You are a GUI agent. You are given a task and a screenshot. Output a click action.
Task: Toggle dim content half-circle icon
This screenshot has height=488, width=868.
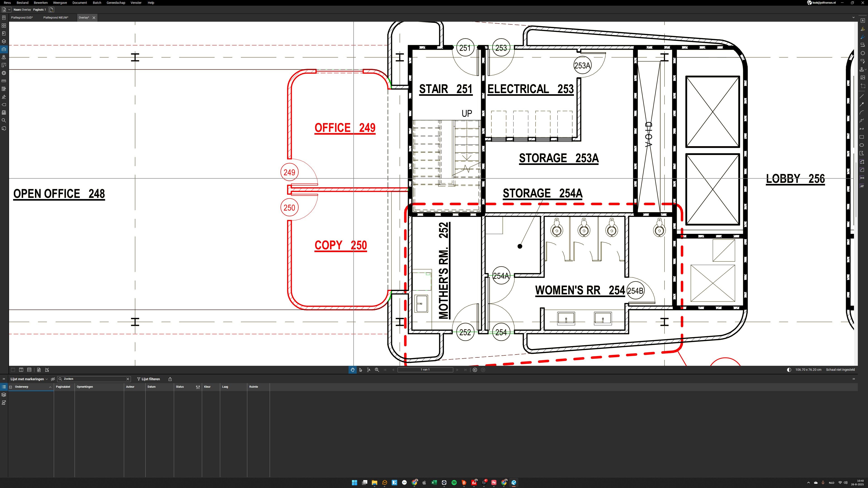tap(789, 370)
